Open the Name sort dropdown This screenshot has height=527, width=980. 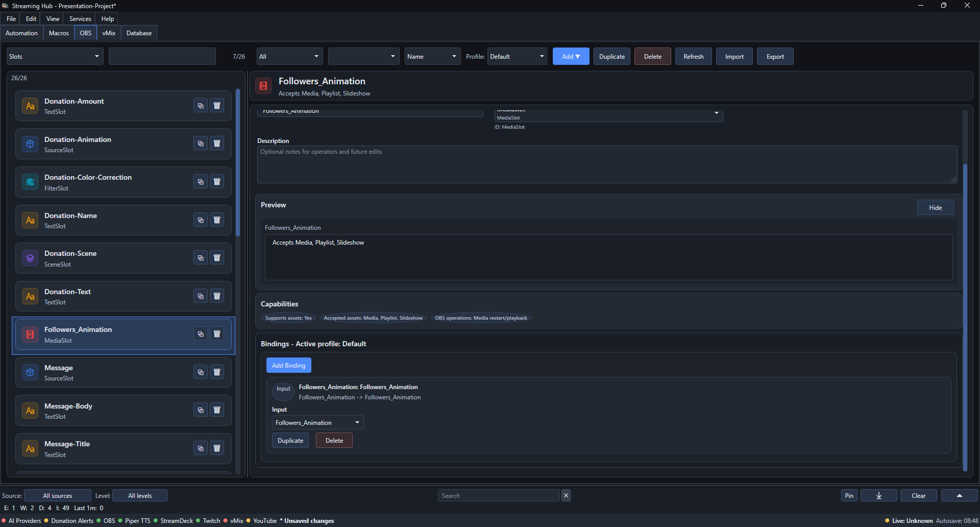coord(433,56)
